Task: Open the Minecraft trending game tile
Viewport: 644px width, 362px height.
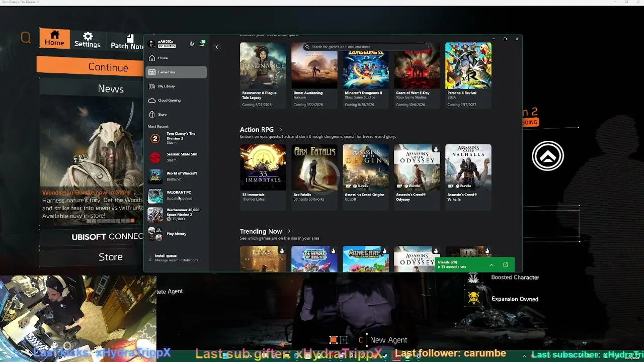Action: (x=366, y=259)
